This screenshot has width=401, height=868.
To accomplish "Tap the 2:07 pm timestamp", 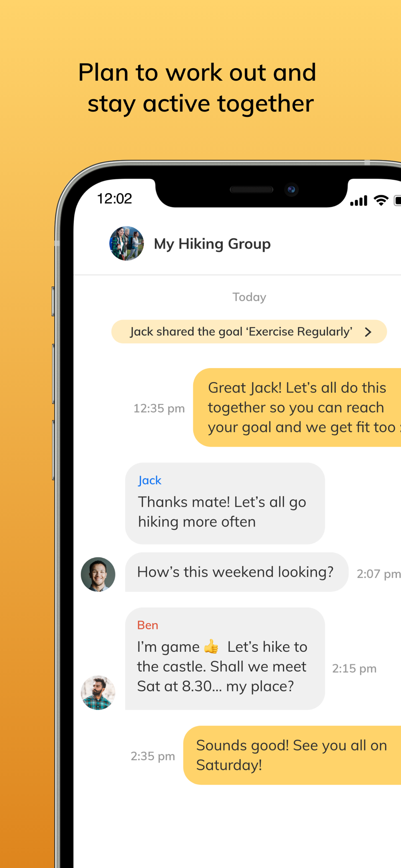I will pyautogui.click(x=378, y=574).
